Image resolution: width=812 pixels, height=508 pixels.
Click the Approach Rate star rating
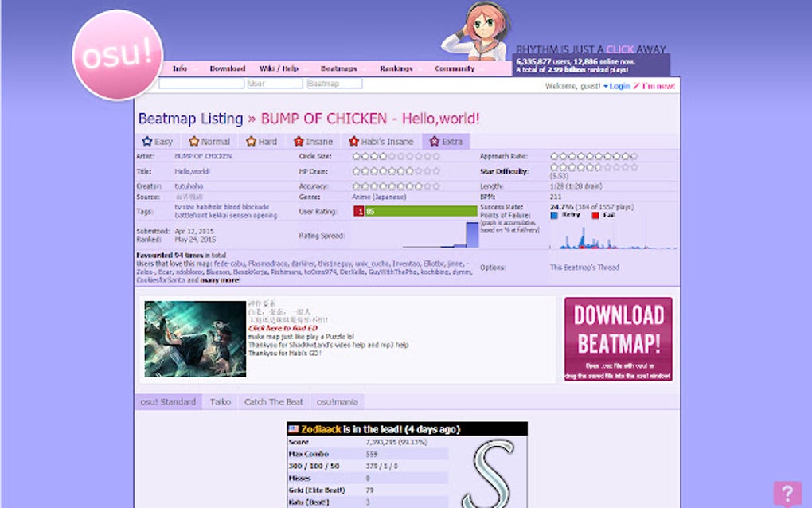(x=594, y=156)
